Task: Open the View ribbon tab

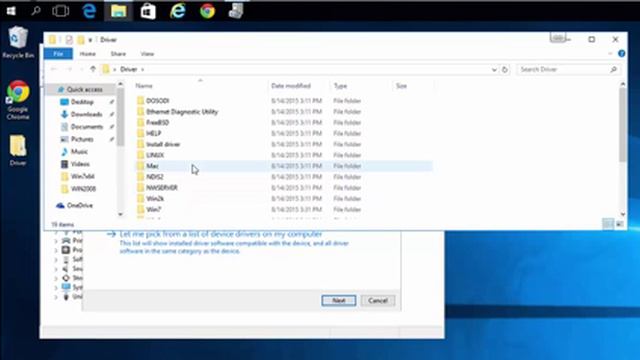Action: pos(147,54)
